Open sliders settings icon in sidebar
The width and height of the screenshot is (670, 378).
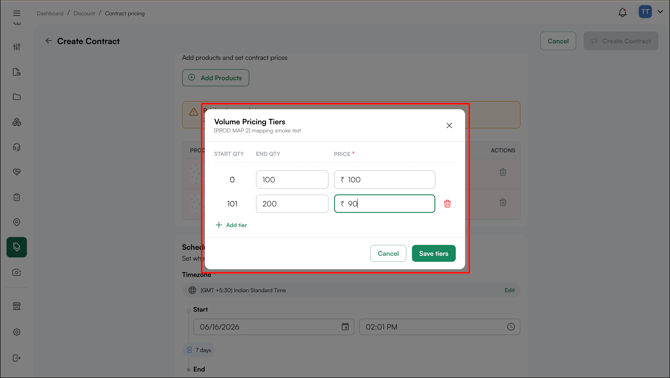click(x=17, y=47)
